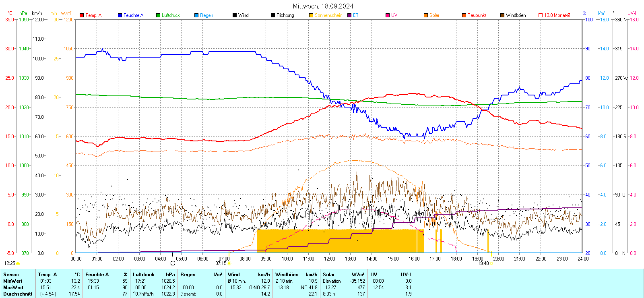Click the brown Windböen legend square
The image size is (644, 298).
point(502,15)
